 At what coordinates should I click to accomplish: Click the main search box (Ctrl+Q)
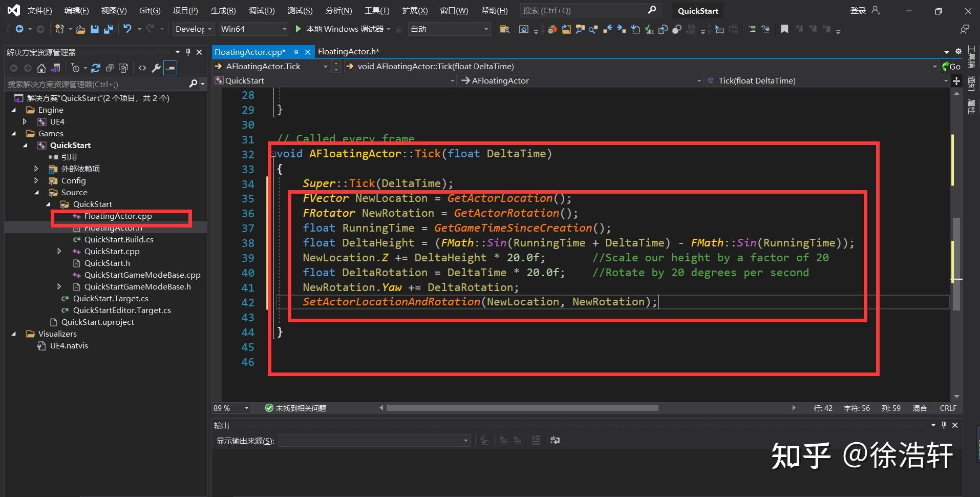click(x=590, y=10)
